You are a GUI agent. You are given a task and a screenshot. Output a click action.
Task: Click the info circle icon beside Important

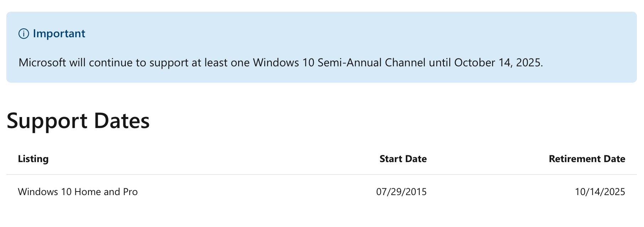coord(23,34)
